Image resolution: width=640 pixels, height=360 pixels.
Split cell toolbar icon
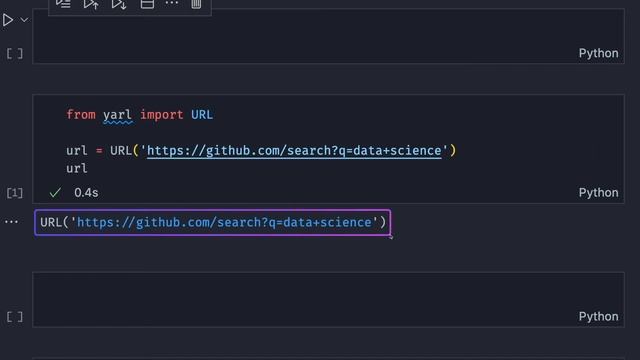147,4
